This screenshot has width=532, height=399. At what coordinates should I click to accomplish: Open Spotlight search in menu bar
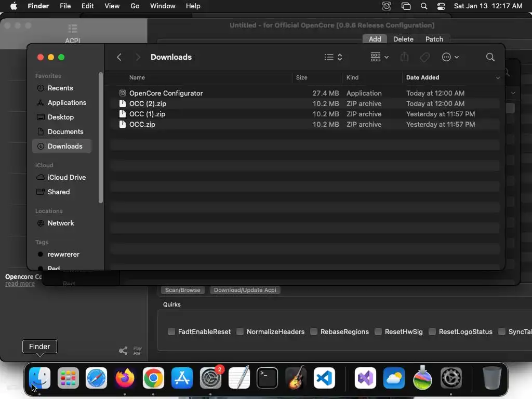point(424,6)
